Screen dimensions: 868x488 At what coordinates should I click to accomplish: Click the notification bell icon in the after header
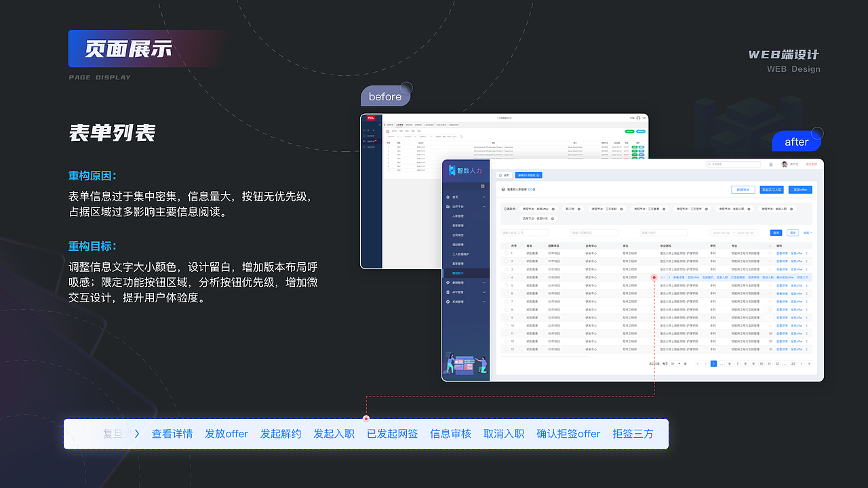click(771, 164)
